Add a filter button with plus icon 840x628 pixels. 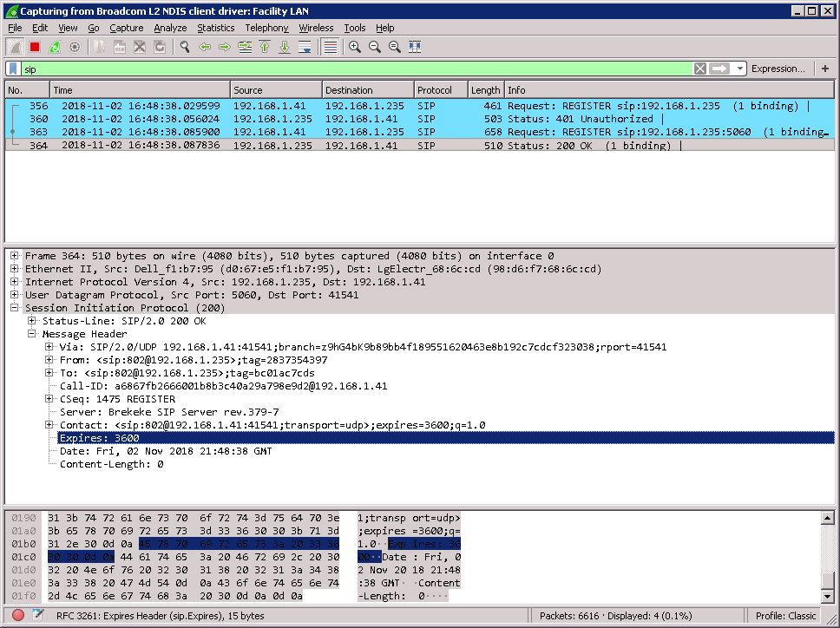pyautogui.click(x=825, y=69)
